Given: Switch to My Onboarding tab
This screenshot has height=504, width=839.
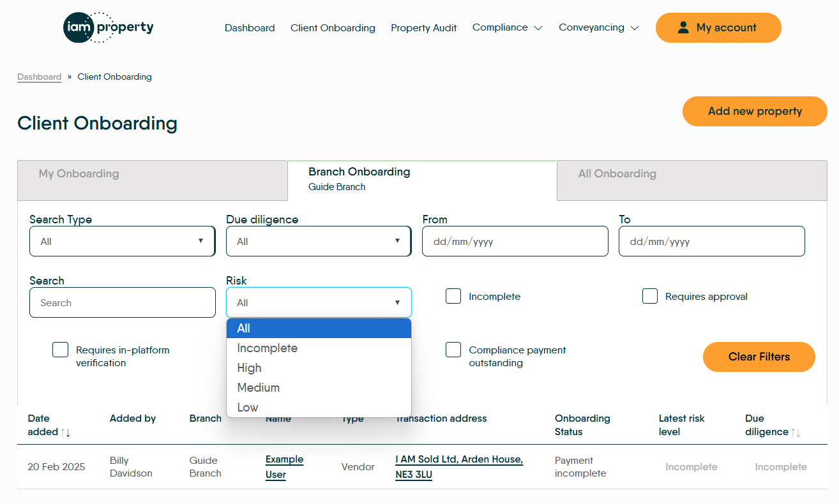Looking at the screenshot, I should pos(152,174).
